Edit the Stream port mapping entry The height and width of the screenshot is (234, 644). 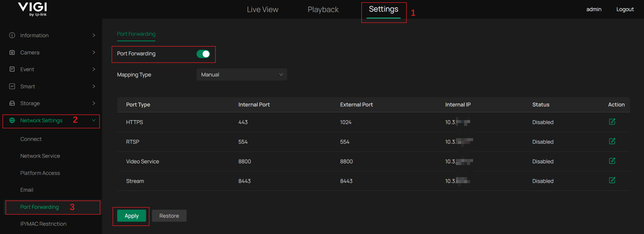coord(612,180)
